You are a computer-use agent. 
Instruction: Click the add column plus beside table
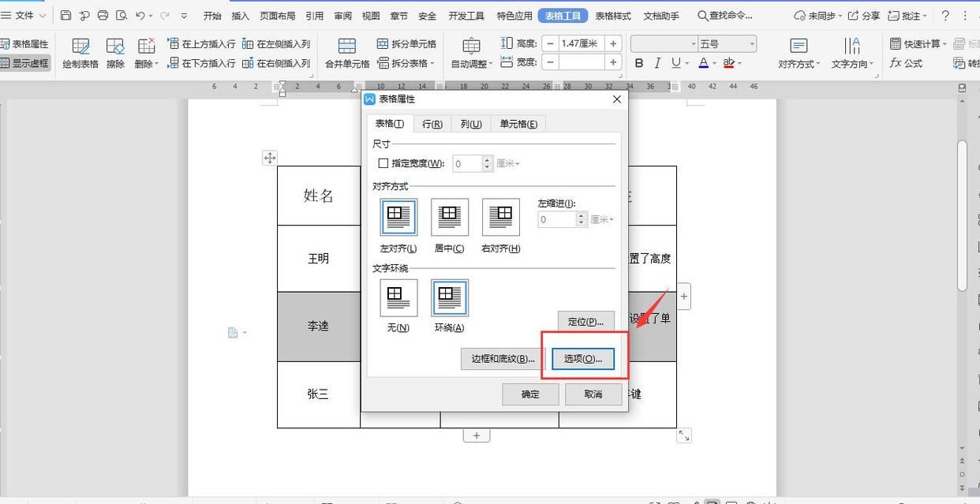684,297
